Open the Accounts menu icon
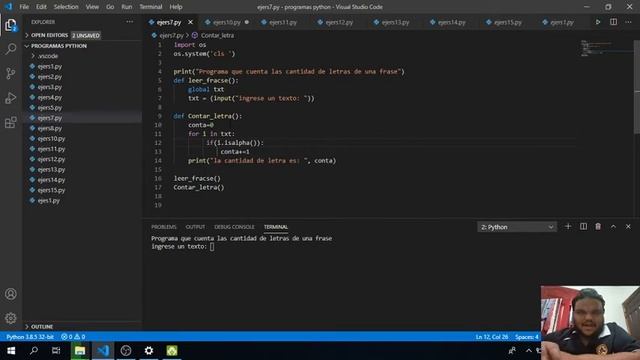640x360 pixels. pyautogui.click(x=11, y=294)
